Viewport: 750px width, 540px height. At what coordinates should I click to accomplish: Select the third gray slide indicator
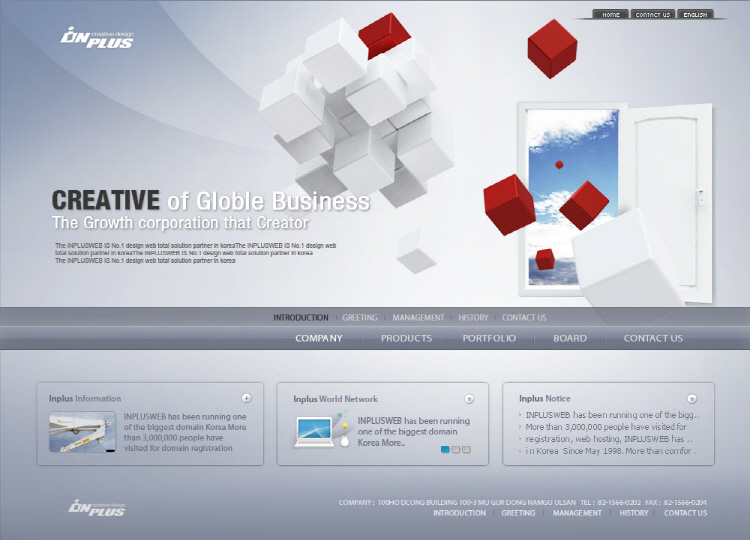coord(466,450)
